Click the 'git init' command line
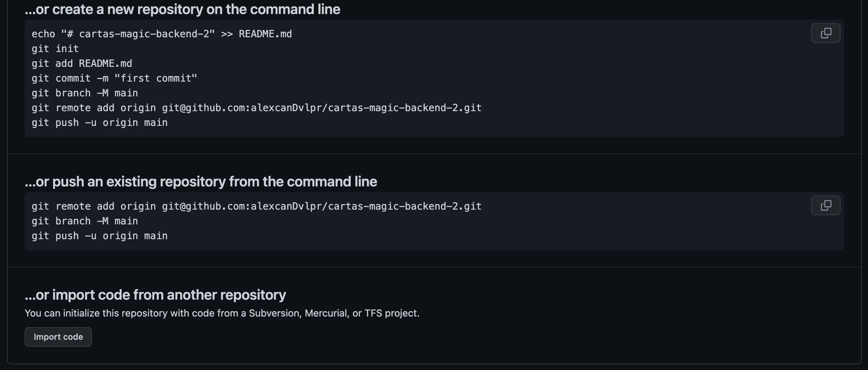Viewport: 868px width, 370px height. [55, 49]
